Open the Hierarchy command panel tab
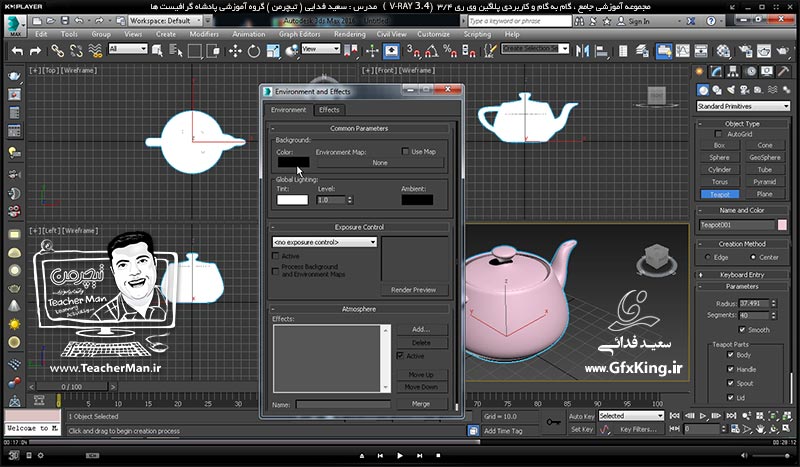The image size is (800, 467). pos(733,71)
